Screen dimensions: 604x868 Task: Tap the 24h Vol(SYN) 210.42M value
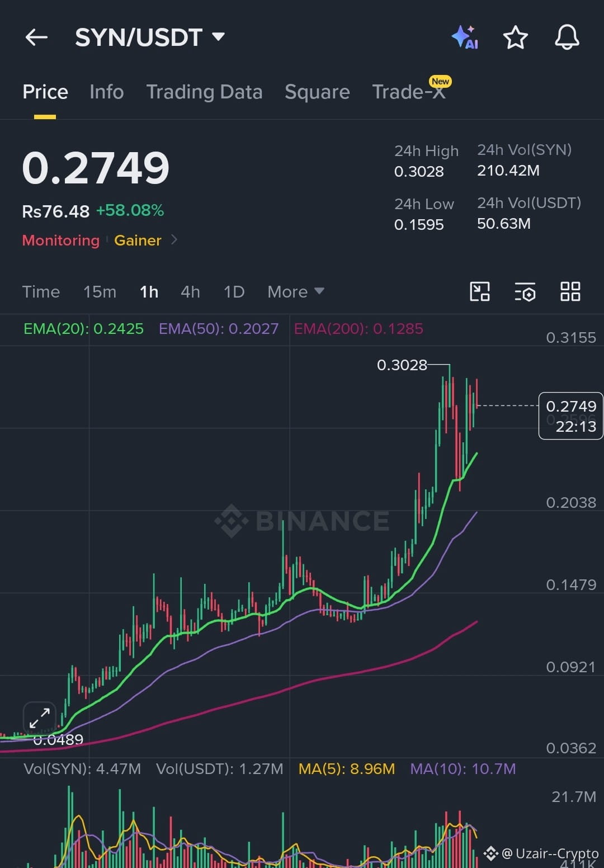(508, 171)
